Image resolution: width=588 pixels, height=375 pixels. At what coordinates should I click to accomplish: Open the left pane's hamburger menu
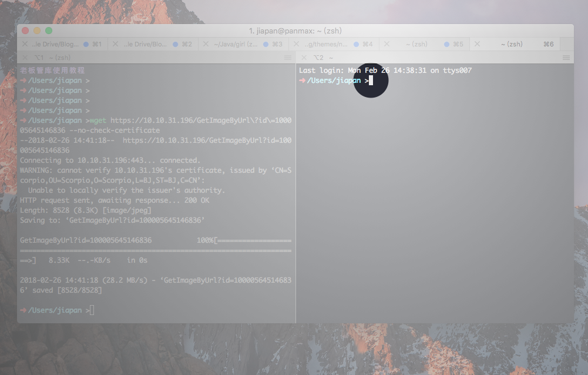[x=288, y=58]
